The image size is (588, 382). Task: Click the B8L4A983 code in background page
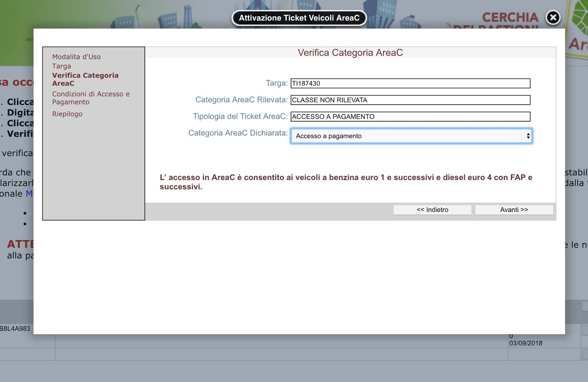click(x=15, y=328)
